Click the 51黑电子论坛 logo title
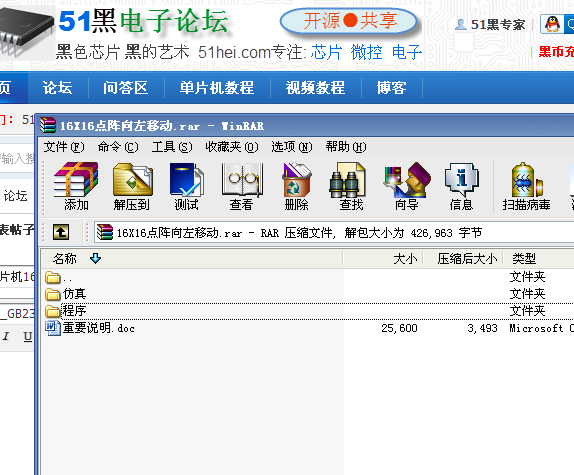Screen dimensions: 574x475 [144, 21]
